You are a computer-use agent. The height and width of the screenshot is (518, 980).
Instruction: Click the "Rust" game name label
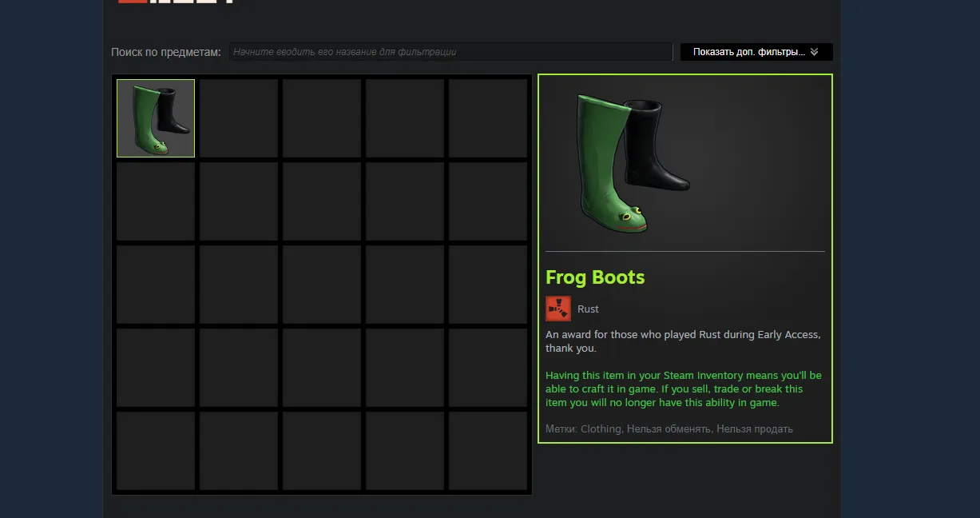pyautogui.click(x=588, y=309)
